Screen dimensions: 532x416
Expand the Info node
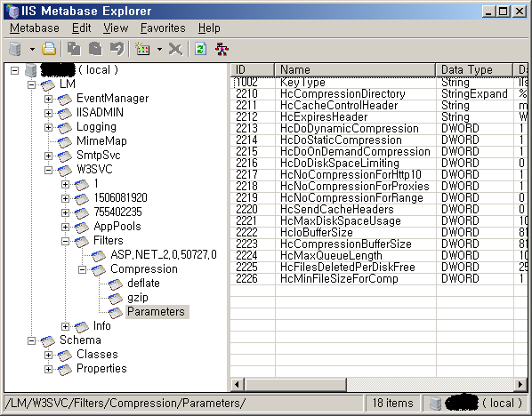click(x=66, y=326)
